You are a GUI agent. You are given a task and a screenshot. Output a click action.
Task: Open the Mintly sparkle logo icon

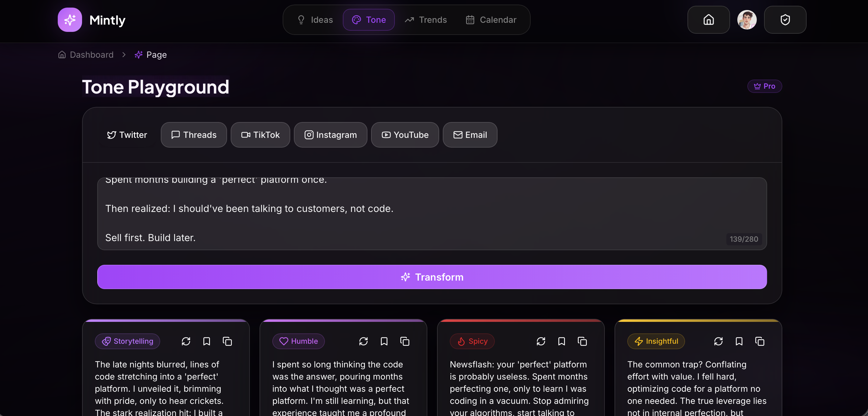click(70, 19)
